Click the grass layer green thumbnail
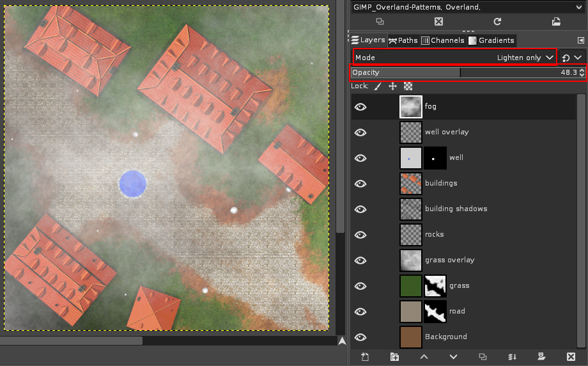588x366 pixels. click(410, 286)
